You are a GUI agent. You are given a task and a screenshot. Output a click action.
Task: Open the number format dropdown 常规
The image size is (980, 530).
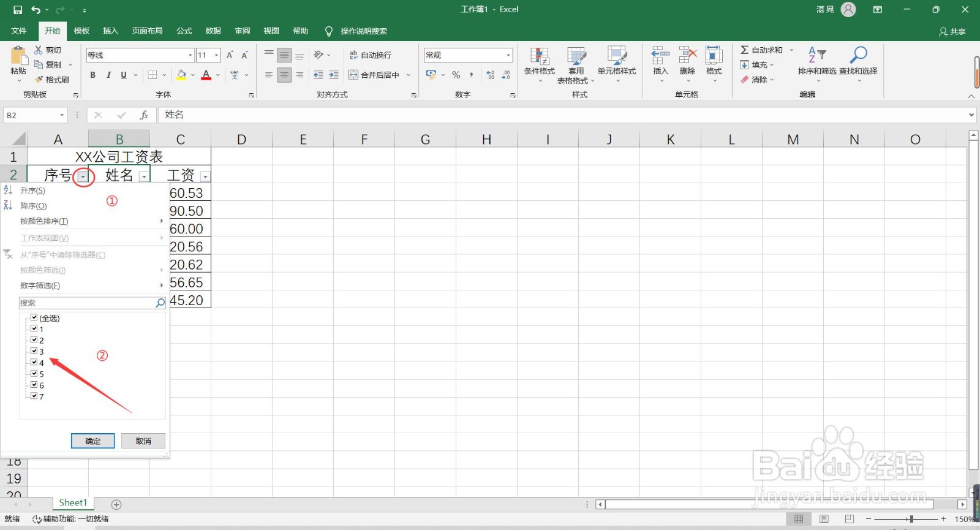[508, 55]
